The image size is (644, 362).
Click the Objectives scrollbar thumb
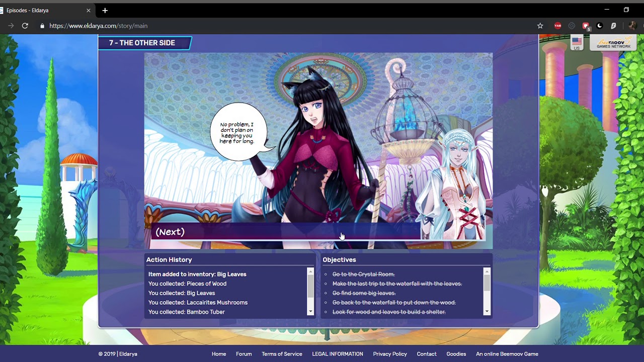coord(487,283)
